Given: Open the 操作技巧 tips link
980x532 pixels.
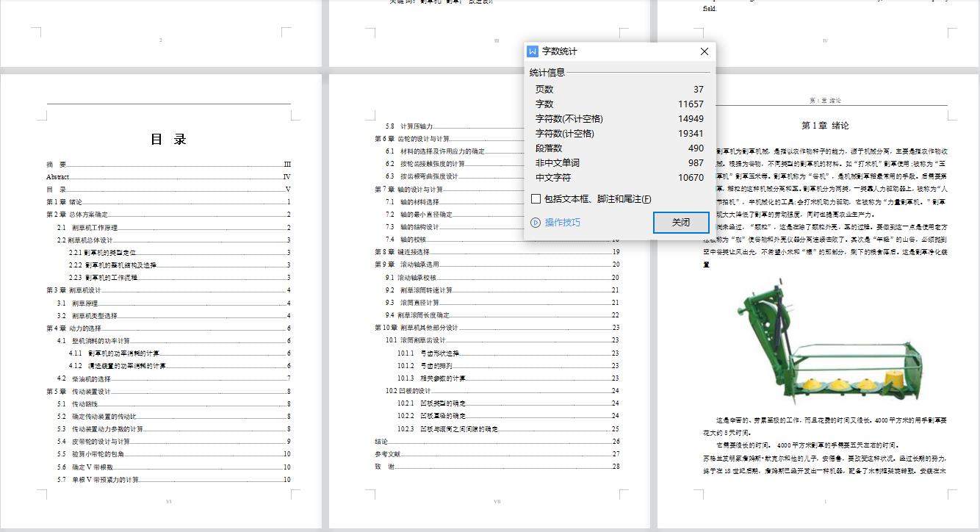Looking at the screenshot, I should coord(562,222).
